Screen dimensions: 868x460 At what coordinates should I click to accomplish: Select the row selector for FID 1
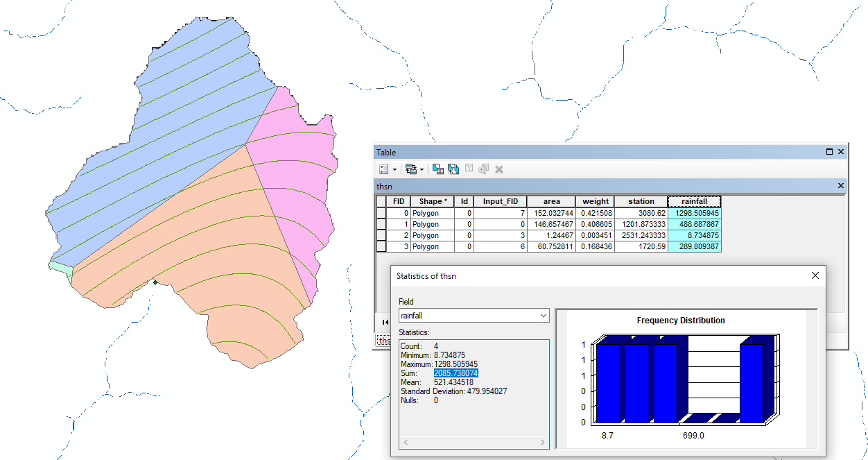coord(381,224)
